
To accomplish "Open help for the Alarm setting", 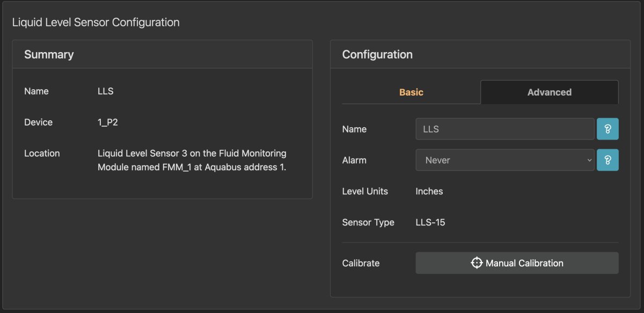I will 608,160.
